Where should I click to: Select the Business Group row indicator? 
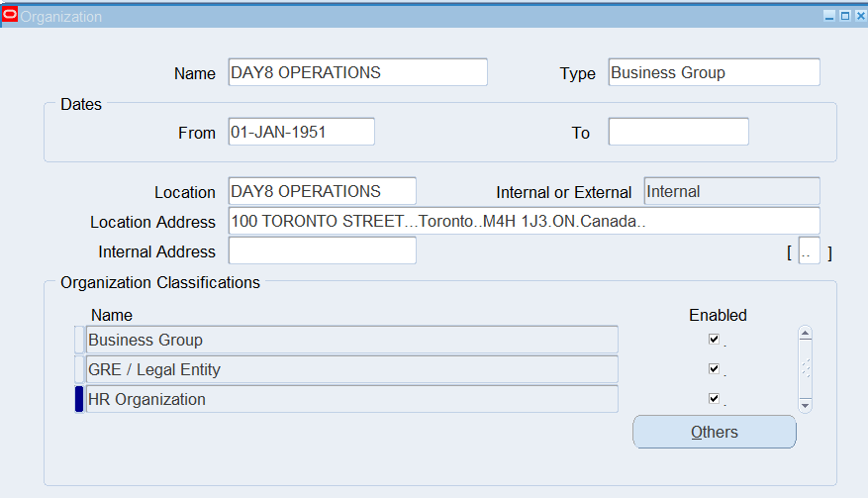(x=79, y=340)
